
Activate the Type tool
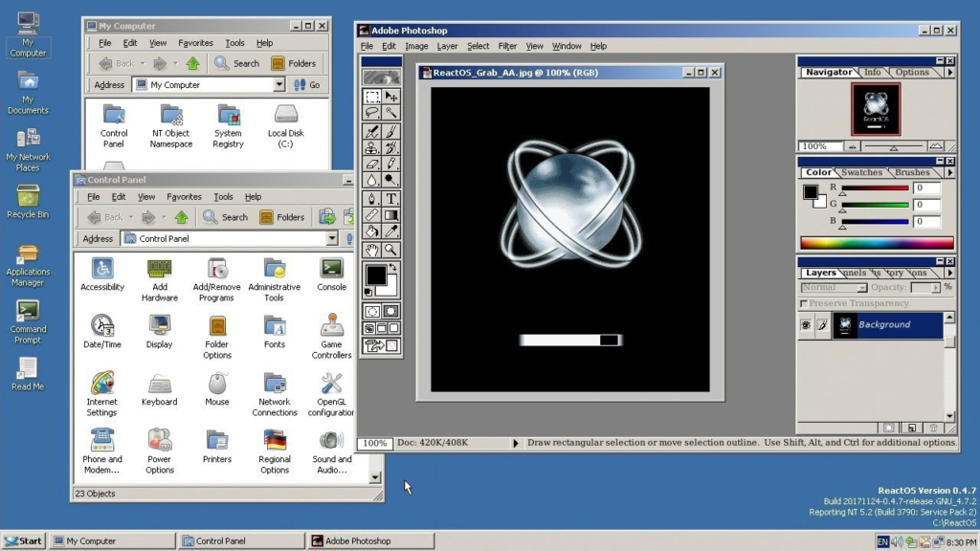pyautogui.click(x=390, y=199)
